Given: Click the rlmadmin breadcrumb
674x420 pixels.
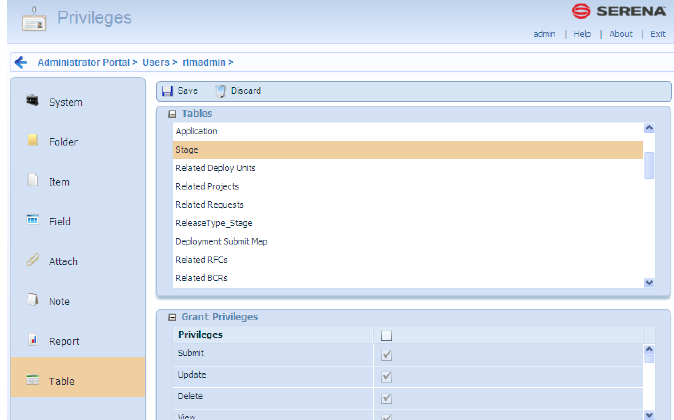Looking at the screenshot, I should click(204, 63).
